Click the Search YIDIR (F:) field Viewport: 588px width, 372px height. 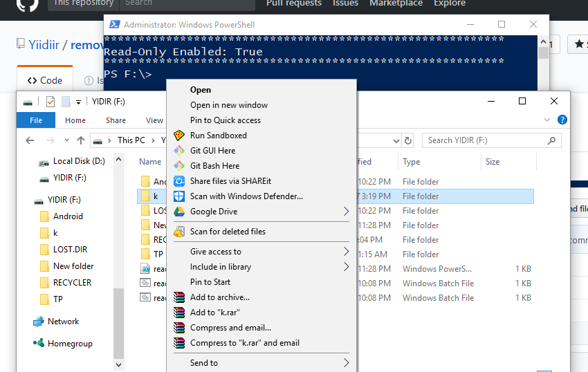[x=492, y=140]
